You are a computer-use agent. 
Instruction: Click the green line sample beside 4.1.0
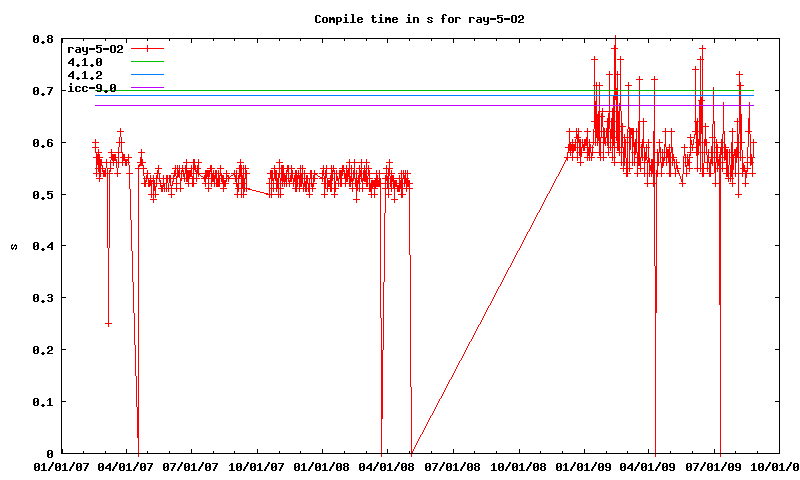click(x=146, y=62)
